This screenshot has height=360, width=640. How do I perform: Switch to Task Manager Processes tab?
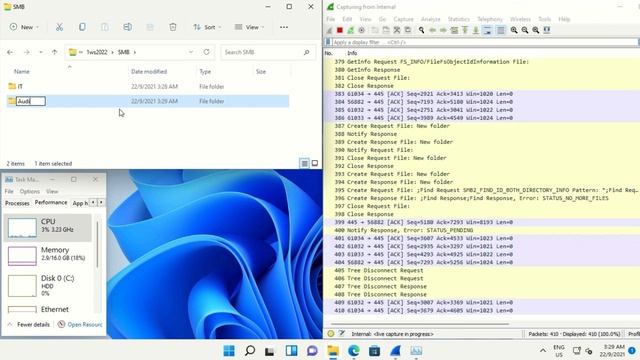coord(17,203)
